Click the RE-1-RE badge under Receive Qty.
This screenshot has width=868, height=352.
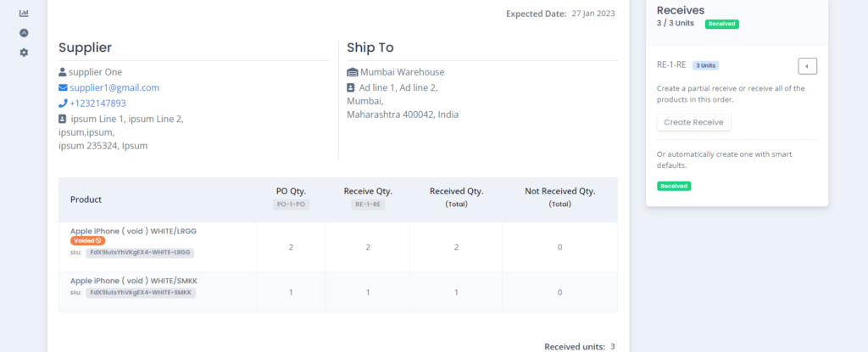click(368, 204)
